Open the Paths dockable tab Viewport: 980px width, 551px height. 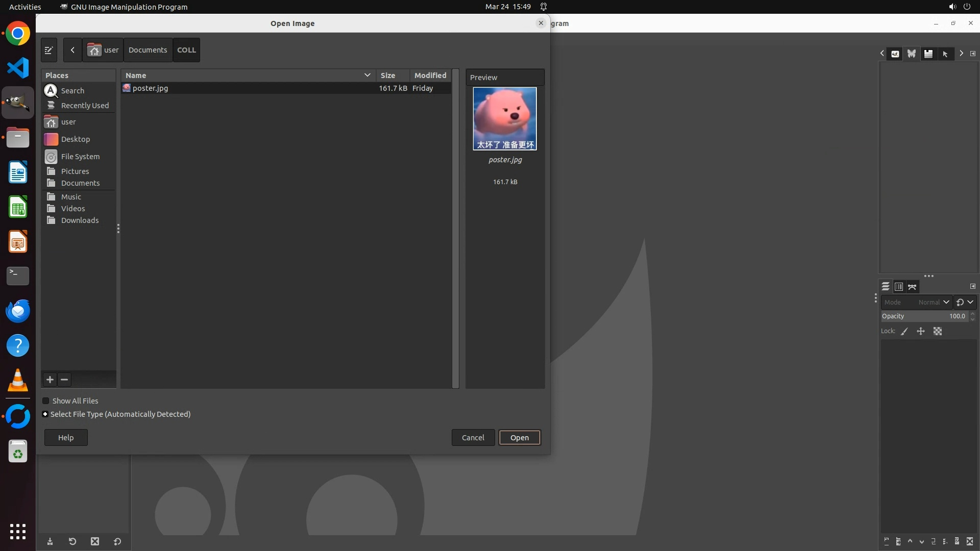pyautogui.click(x=912, y=287)
